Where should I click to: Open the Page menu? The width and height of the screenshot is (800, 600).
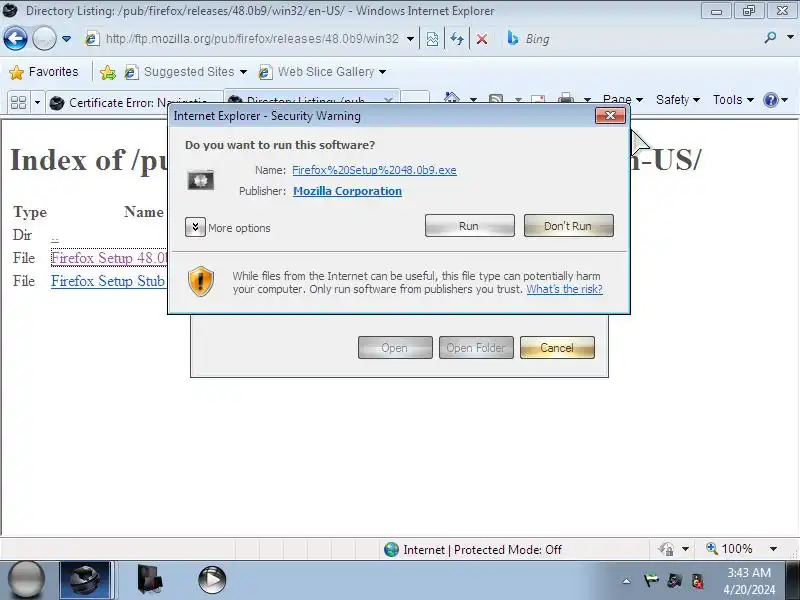pyautogui.click(x=622, y=99)
